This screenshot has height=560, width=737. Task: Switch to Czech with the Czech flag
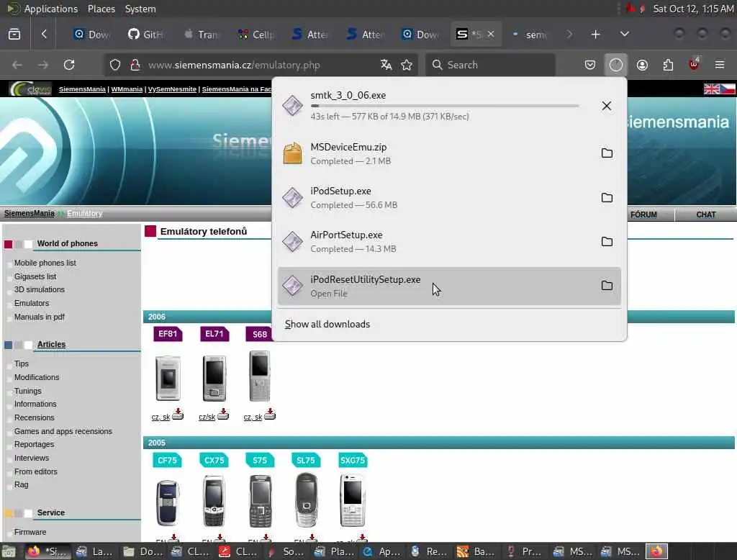[x=728, y=89]
